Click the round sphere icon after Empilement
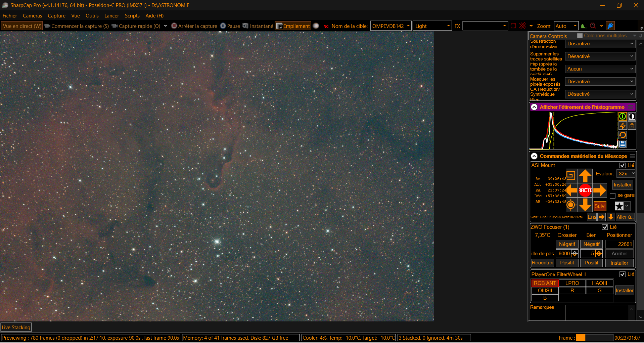Screen dimensions: 644x343 click(x=316, y=26)
